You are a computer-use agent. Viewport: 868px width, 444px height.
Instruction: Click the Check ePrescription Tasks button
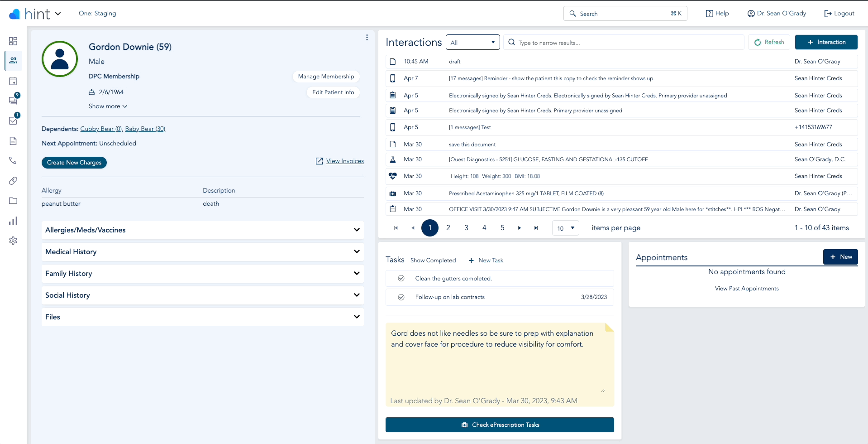[x=500, y=425]
